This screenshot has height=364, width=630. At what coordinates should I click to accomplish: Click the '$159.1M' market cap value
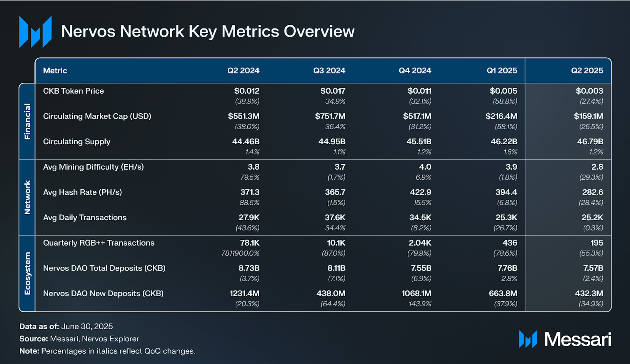[589, 116]
